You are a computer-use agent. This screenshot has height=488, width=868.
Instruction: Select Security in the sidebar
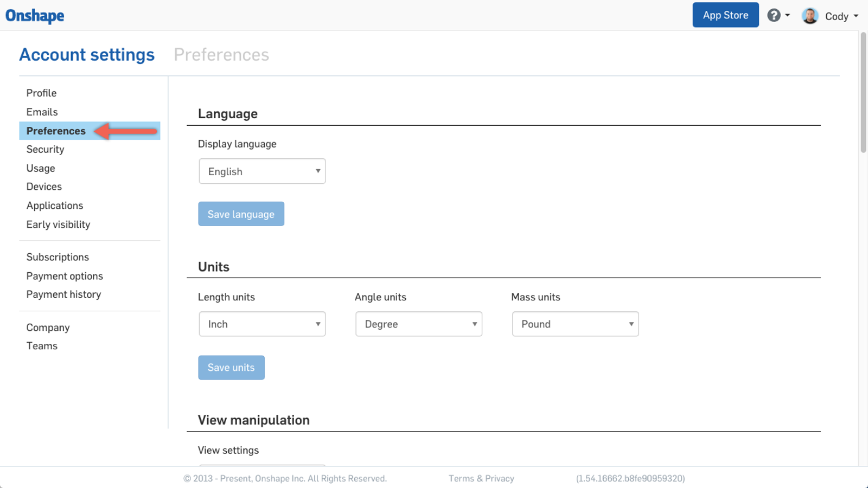(x=45, y=150)
